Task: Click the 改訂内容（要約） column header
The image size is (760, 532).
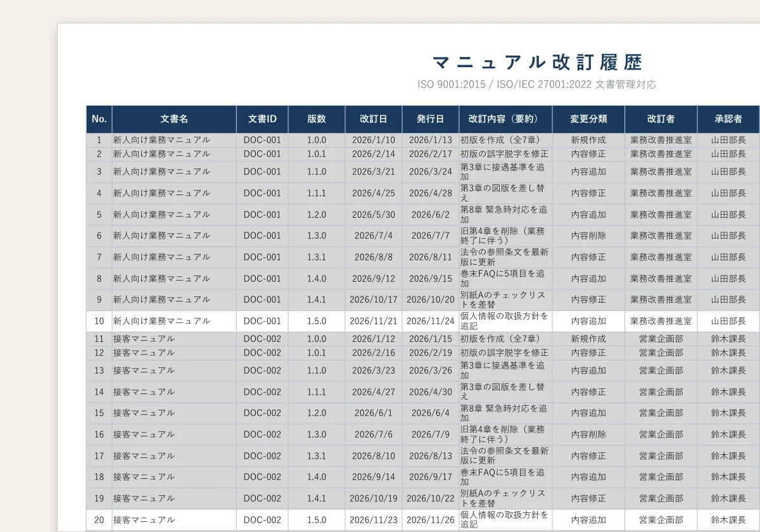Action: (505, 119)
